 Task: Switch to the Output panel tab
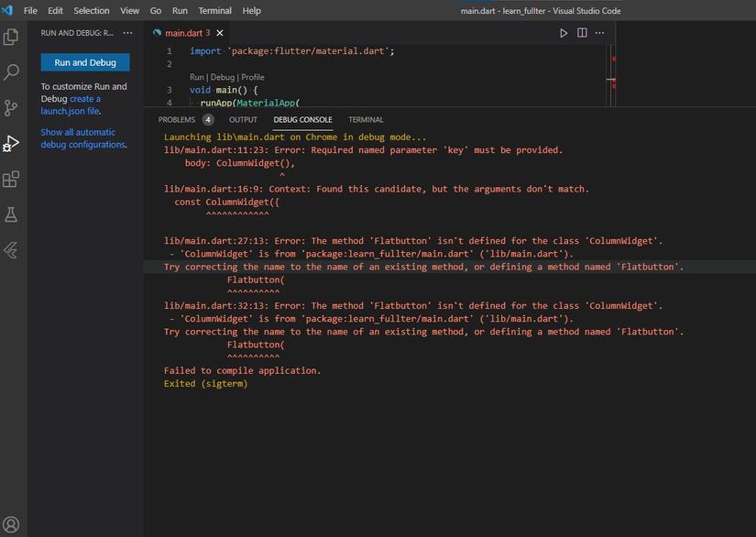[243, 120]
